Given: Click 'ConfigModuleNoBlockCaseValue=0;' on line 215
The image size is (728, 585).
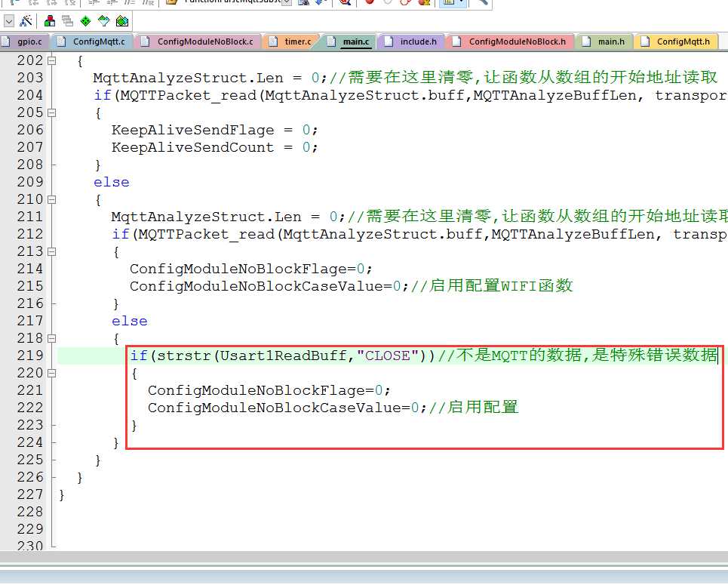Looking at the screenshot, I should (x=269, y=286).
